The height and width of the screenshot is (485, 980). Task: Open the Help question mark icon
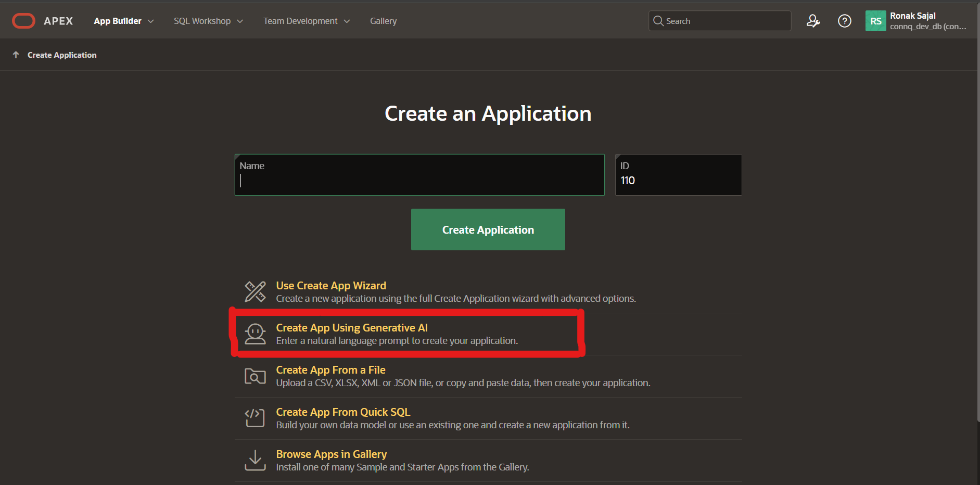coord(844,21)
